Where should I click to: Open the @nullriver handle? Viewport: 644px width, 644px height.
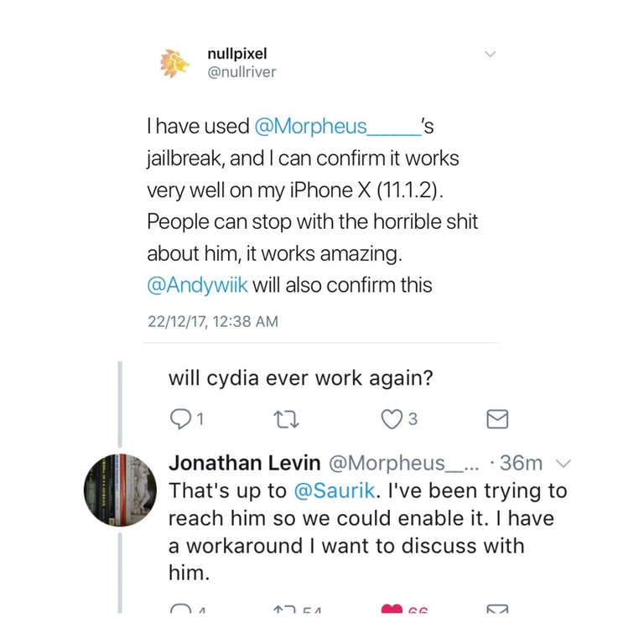(241, 72)
